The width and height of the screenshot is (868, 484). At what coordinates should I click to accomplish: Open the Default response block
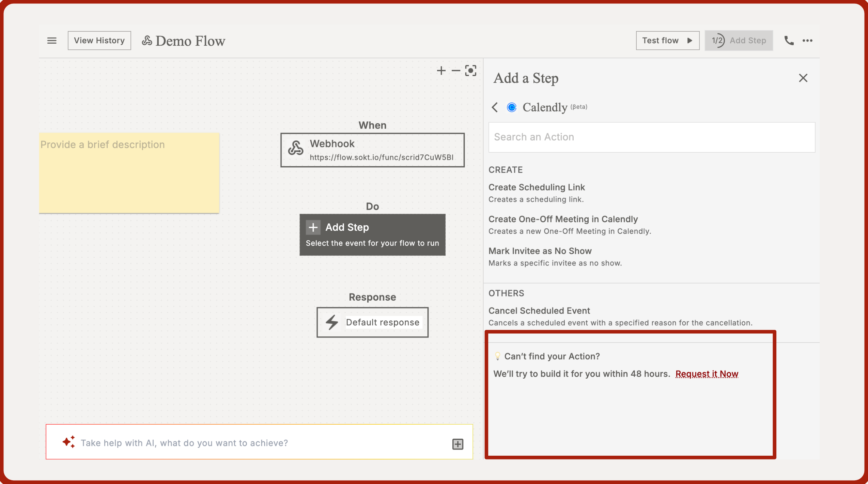coord(372,322)
